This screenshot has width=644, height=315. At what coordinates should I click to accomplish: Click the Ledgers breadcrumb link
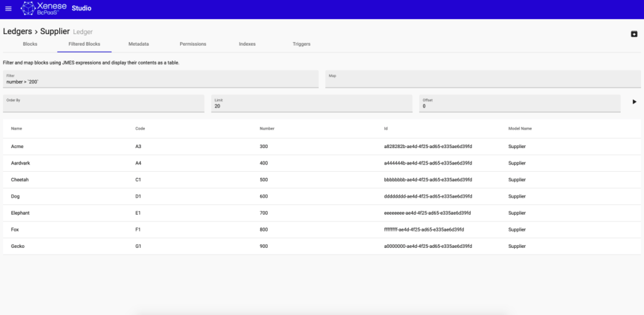[x=17, y=31]
